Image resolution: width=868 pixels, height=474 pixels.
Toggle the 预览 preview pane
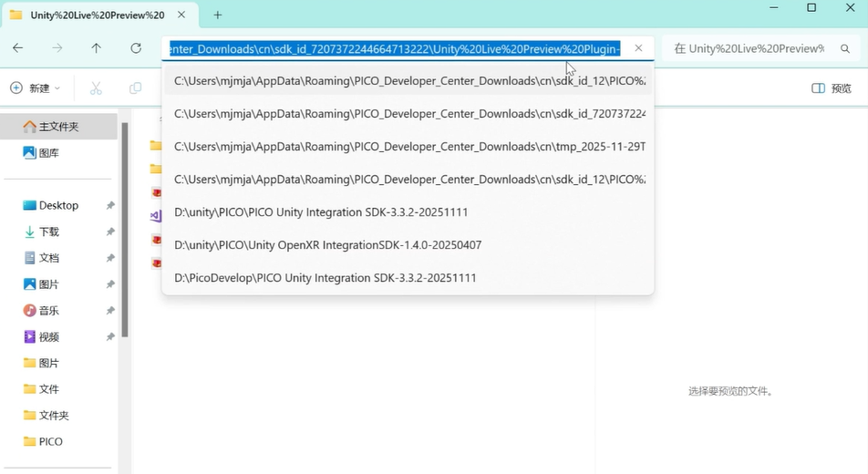click(x=832, y=88)
